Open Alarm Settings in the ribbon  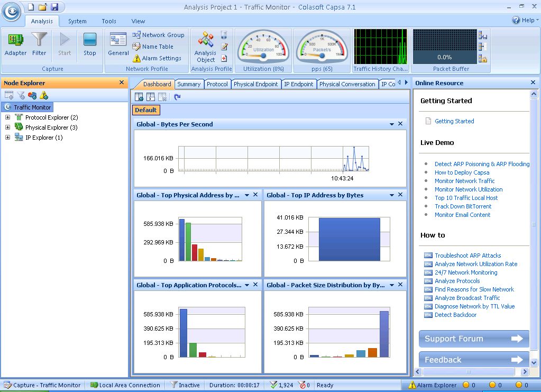(157, 58)
